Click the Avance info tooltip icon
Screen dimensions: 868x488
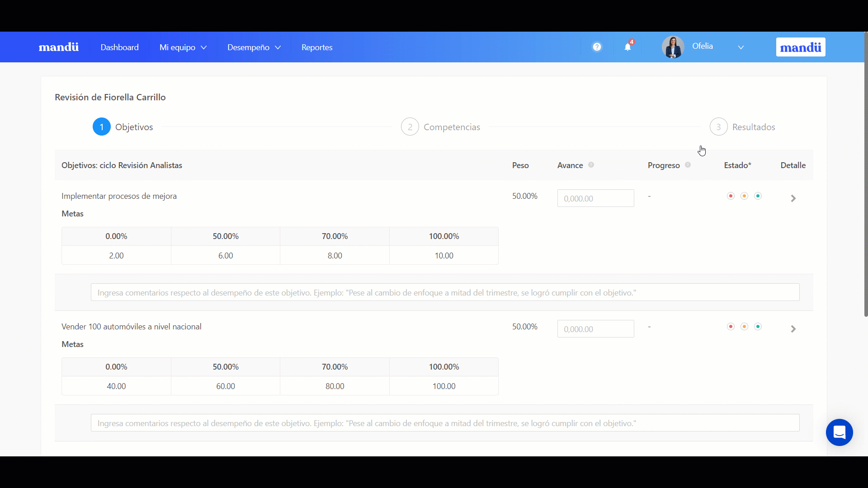(x=591, y=165)
